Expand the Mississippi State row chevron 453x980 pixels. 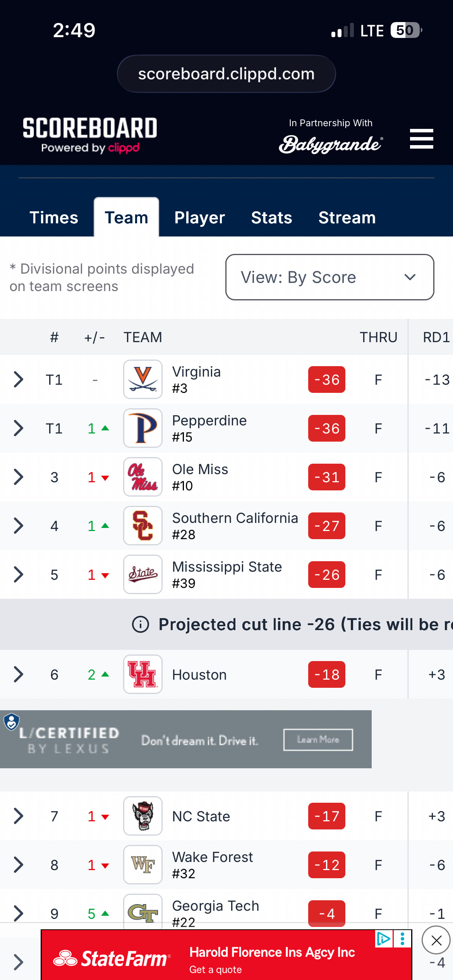[x=18, y=574]
